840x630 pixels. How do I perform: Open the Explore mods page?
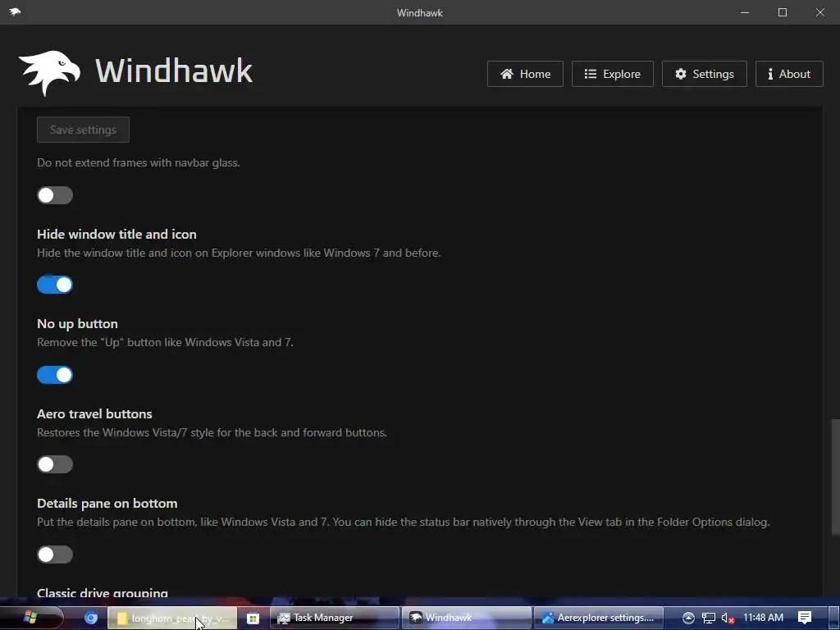(612, 74)
